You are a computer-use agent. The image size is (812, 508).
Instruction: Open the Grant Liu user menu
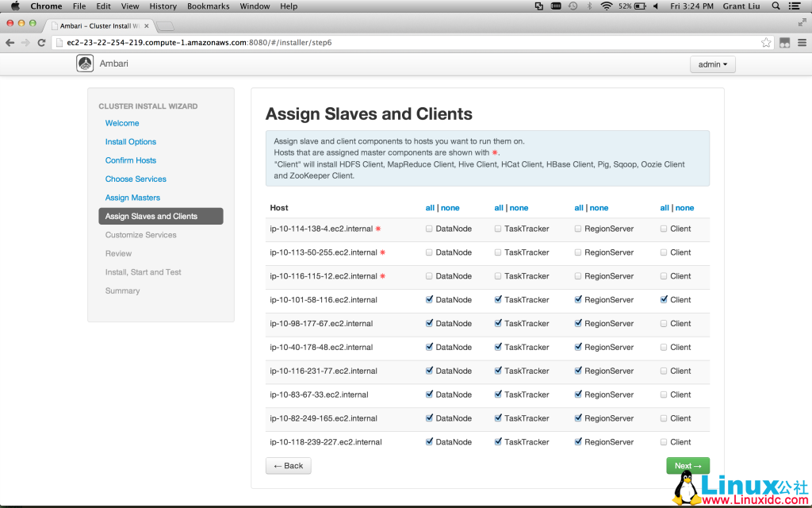[741, 6]
